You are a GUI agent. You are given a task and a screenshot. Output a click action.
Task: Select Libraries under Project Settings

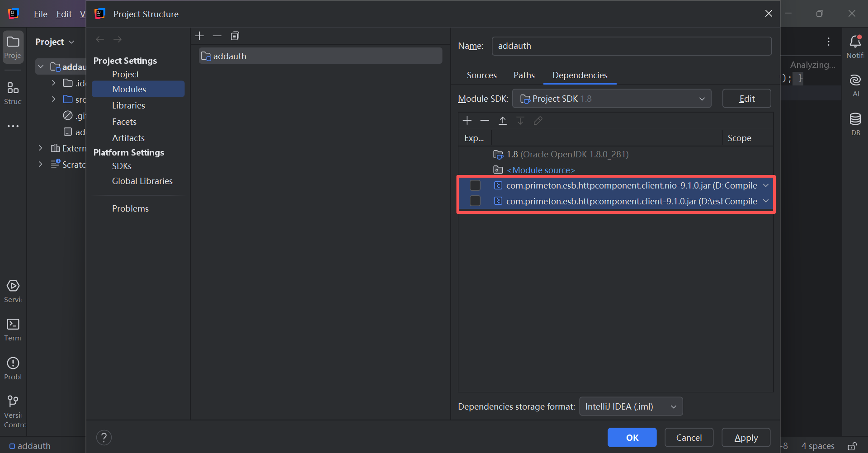[x=128, y=106]
